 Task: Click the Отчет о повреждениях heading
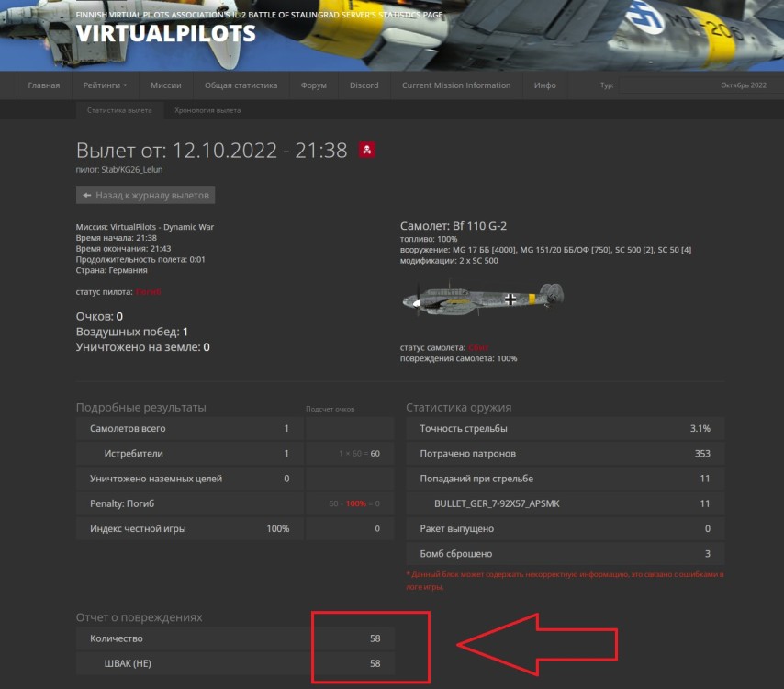point(139,617)
